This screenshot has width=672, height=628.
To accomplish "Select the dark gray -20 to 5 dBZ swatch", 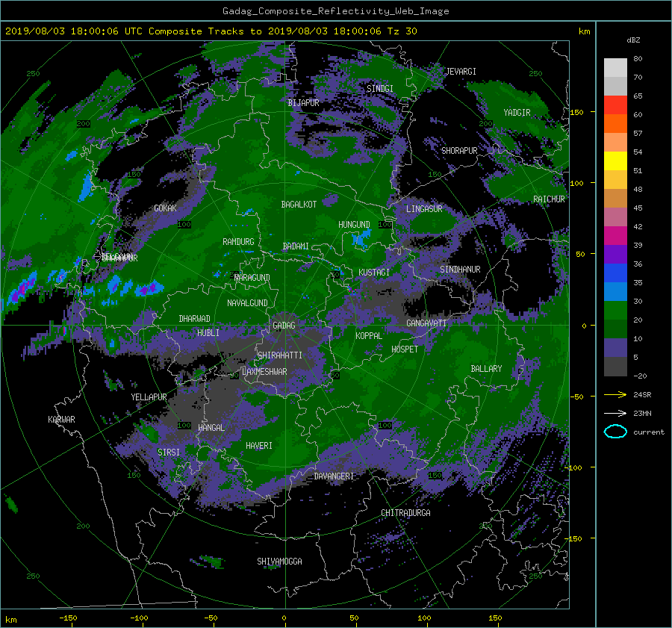I will [615, 367].
